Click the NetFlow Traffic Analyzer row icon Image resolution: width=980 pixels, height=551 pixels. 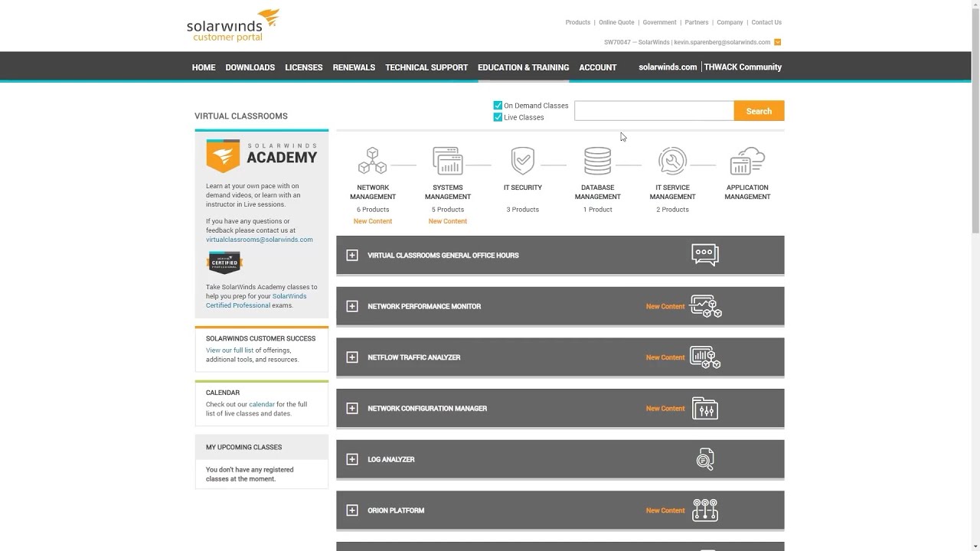(x=705, y=357)
